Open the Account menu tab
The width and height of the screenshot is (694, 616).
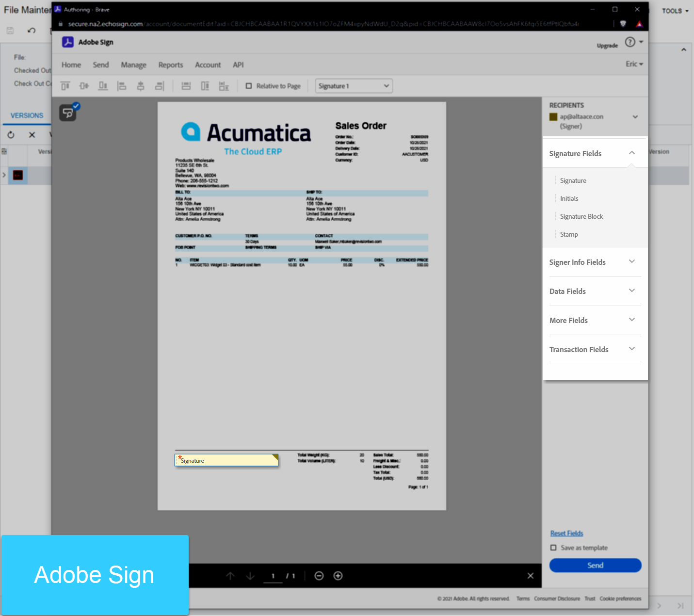[x=208, y=65]
